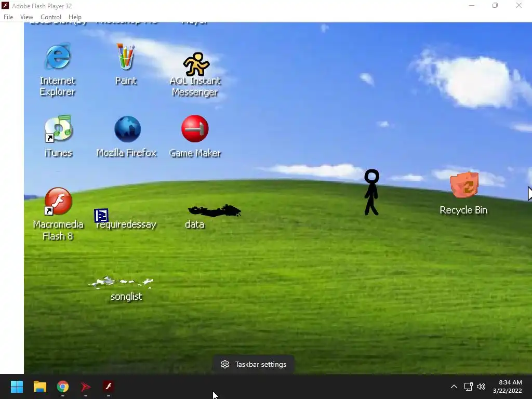Open Google Chrome from the taskbar
The width and height of the screenshot is (532, 399).
[x=63, y=387]
